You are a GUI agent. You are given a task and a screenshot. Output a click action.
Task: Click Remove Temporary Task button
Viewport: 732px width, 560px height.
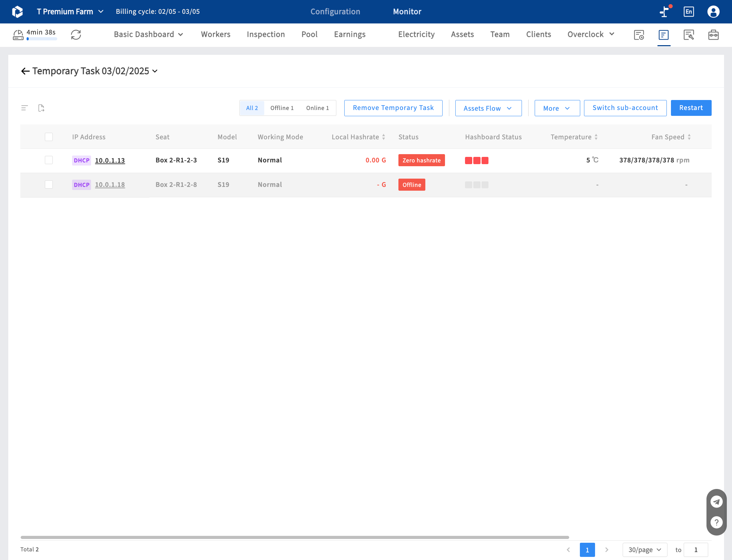pos(393,108)
